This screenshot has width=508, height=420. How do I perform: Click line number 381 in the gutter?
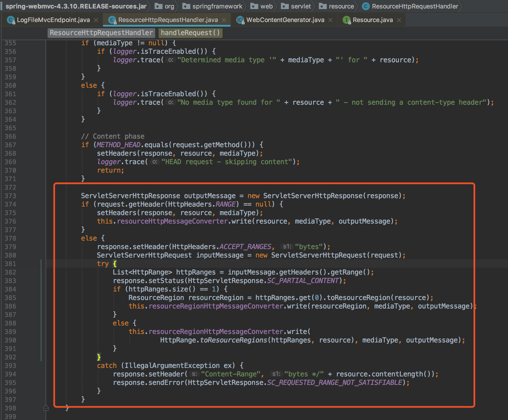tap(10, 264)
